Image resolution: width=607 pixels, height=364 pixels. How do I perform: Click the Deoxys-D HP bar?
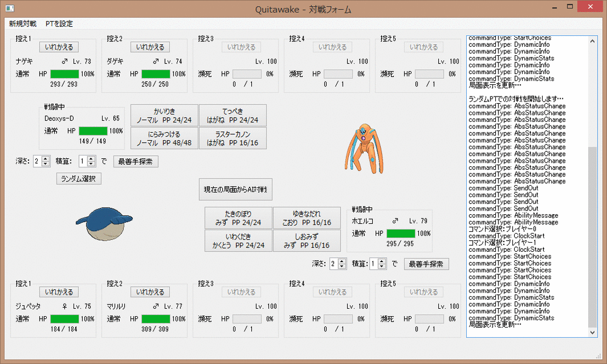[93, 131]
